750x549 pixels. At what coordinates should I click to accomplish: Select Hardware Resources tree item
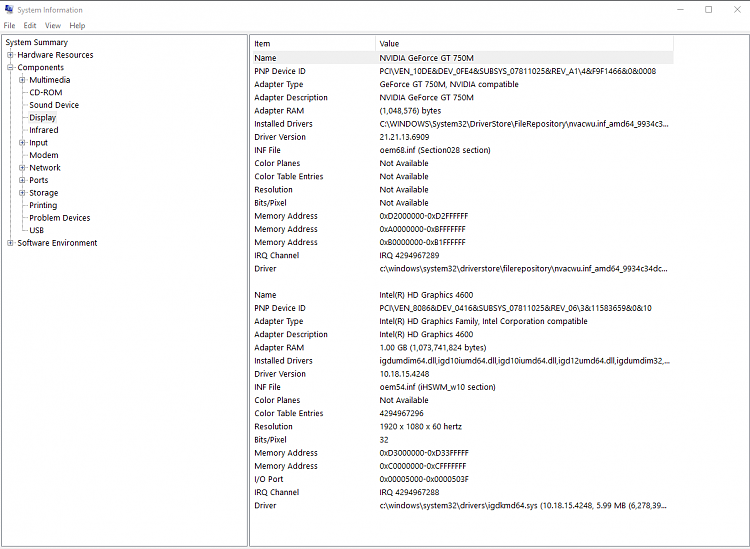tap(55, 55)
